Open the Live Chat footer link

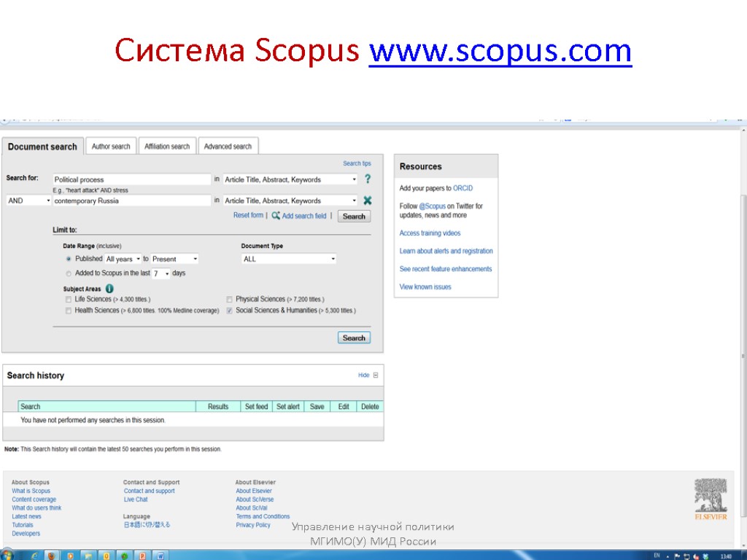tap(136, 499)
